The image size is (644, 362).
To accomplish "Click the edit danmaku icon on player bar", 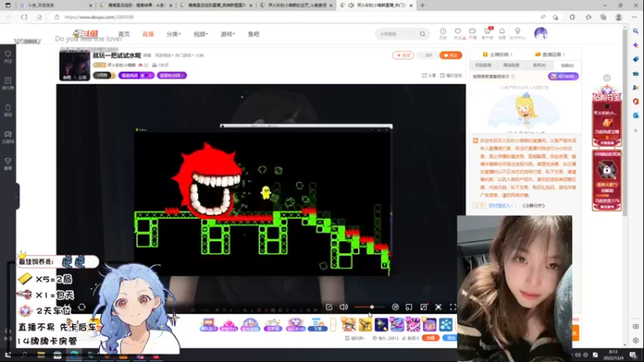I will [329, 307].
